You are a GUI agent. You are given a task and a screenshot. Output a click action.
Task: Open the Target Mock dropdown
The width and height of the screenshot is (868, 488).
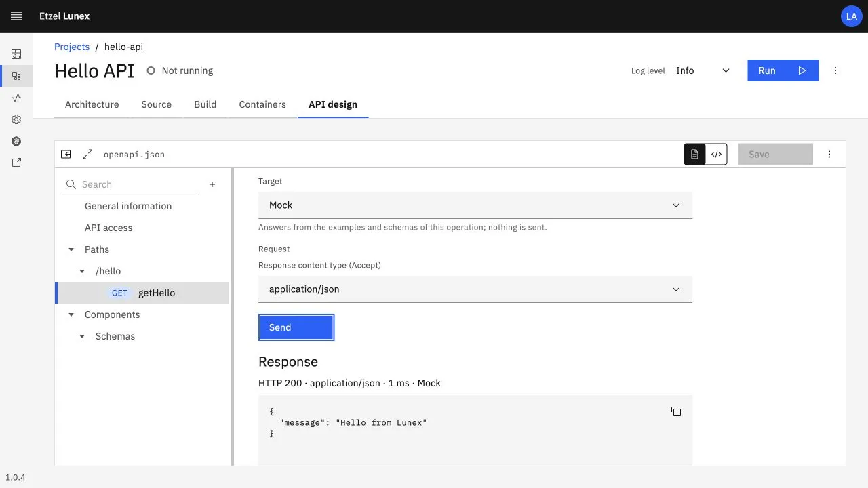tap(475, 205)
